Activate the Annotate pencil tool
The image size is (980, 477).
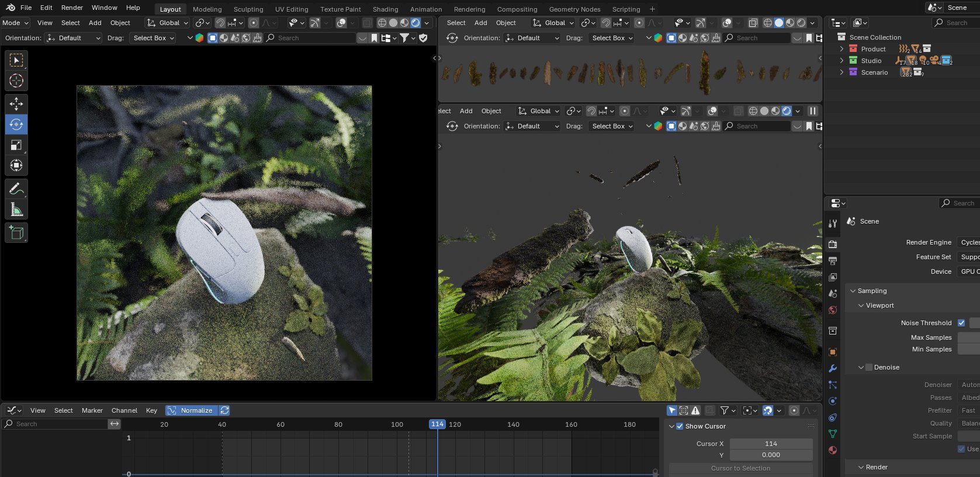[x=16, y=189]
